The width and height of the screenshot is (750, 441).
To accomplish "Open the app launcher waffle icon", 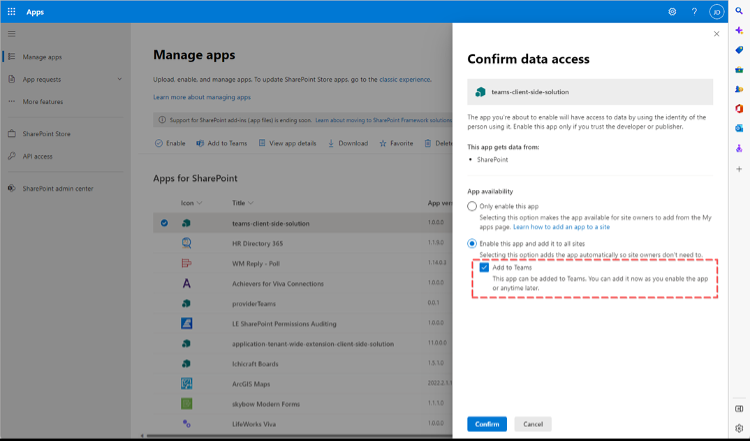I will 11,11.
